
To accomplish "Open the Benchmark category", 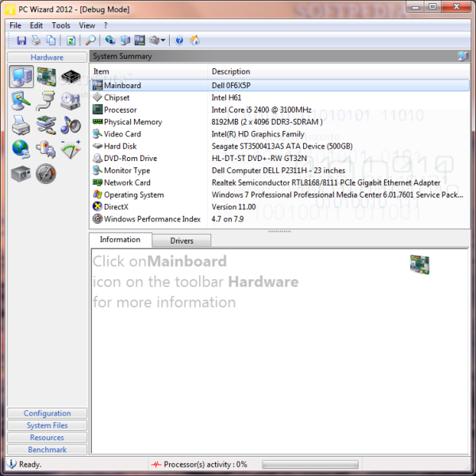I will click(x=47, y=450).
